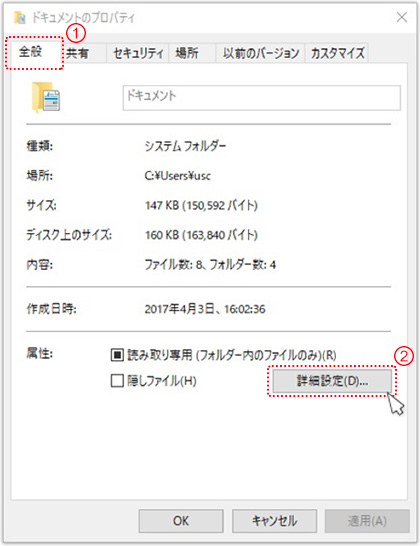Click the size value 147 KB (150,592 バイト)
The width and height of the screenshot is (420, 546).
tap(201, 205)
